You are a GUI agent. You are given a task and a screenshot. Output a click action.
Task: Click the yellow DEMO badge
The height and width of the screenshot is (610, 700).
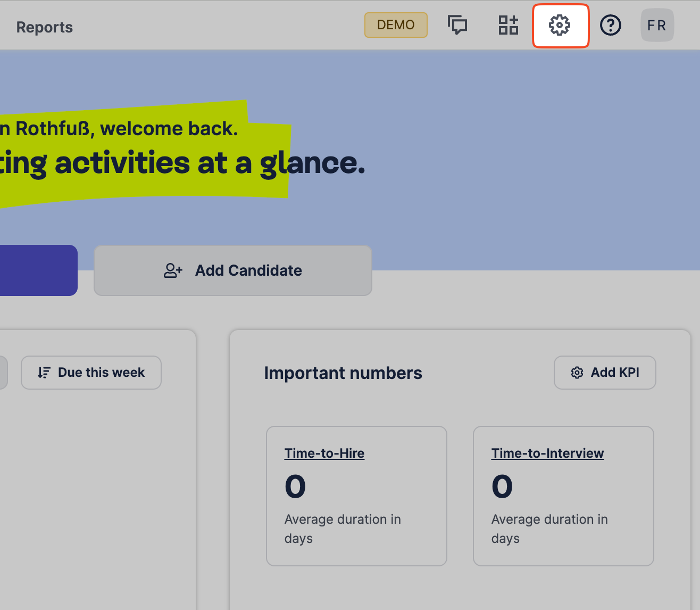click(396, 25)
